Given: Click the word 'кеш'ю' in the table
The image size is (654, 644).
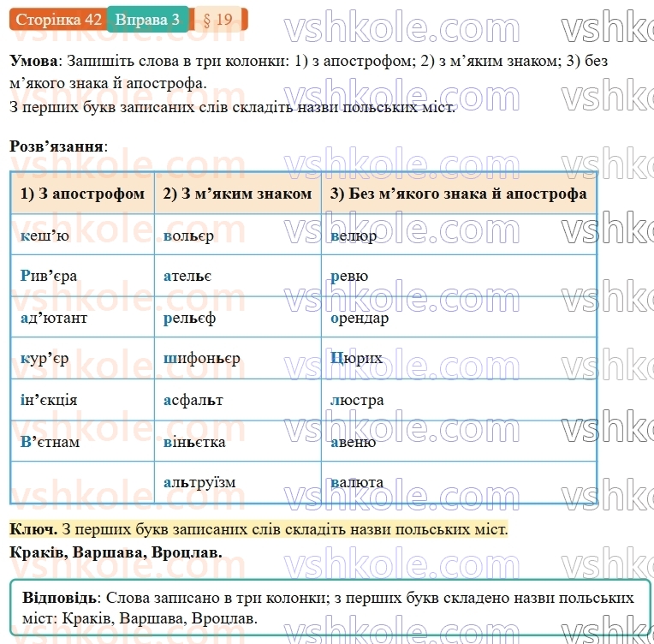Looking at the screenshot, I should [x=45, y=236].
